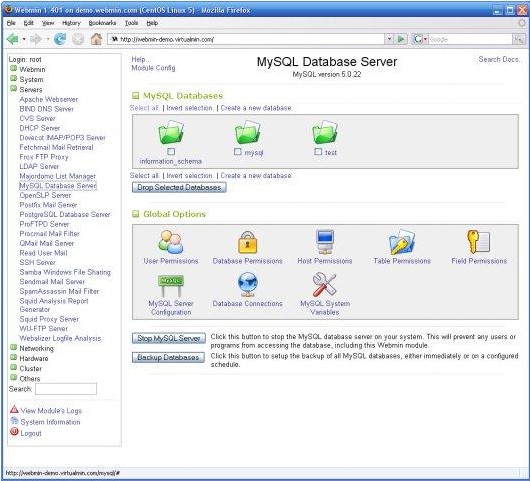This screenshot has width=530, height=481.
Task: Click the System Information icon
Action: (x=14, y=421)
